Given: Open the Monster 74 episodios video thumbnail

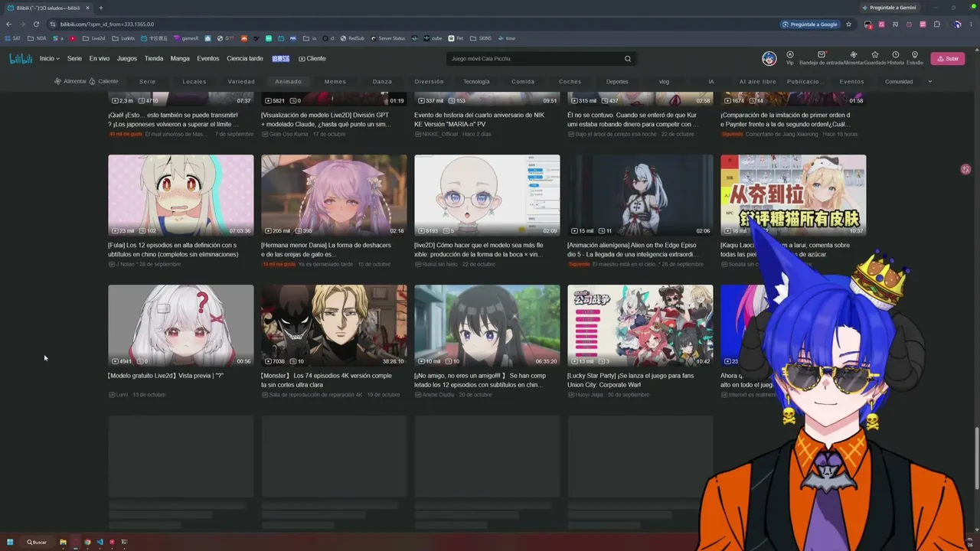Looking at the screenshot, I should click(334, 326).
